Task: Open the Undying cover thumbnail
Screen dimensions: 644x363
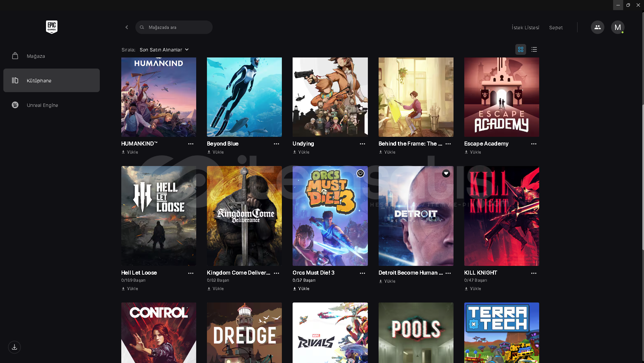Action: (330, 97)
